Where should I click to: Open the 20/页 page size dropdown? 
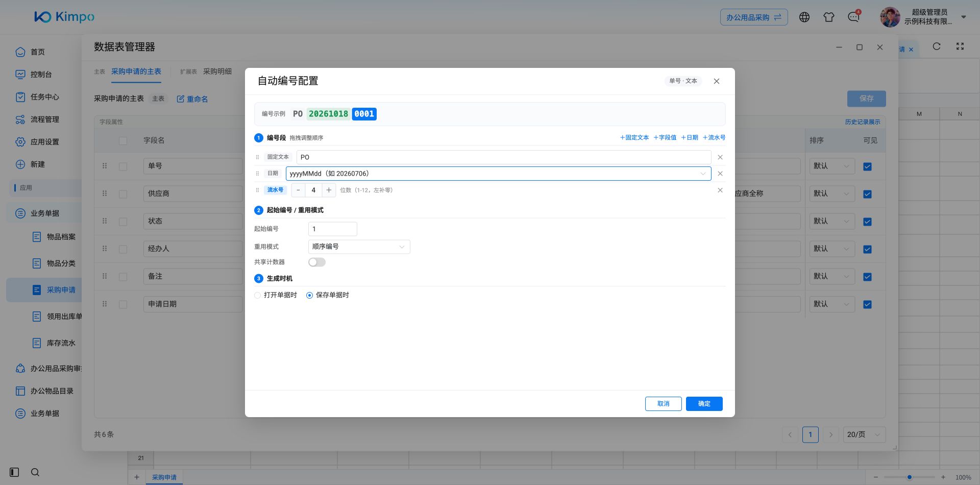click(x=864, y=435)
